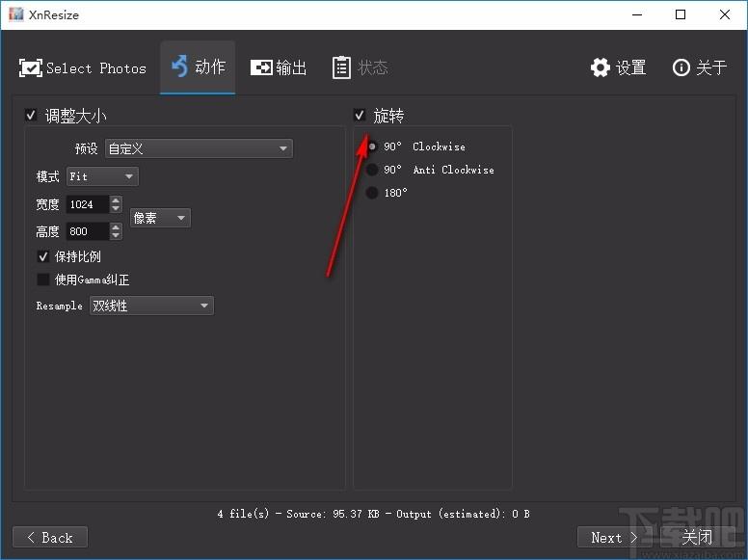The image size is (748, 560).
Task: Go Back to previous step
Action: pyautogui.click(x=50, y=538)
